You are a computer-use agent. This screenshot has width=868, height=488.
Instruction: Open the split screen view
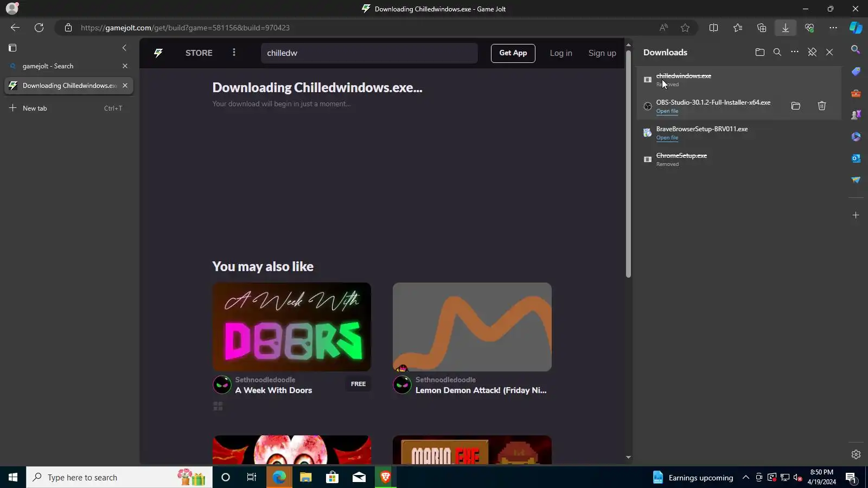click(x=714, y=28)
